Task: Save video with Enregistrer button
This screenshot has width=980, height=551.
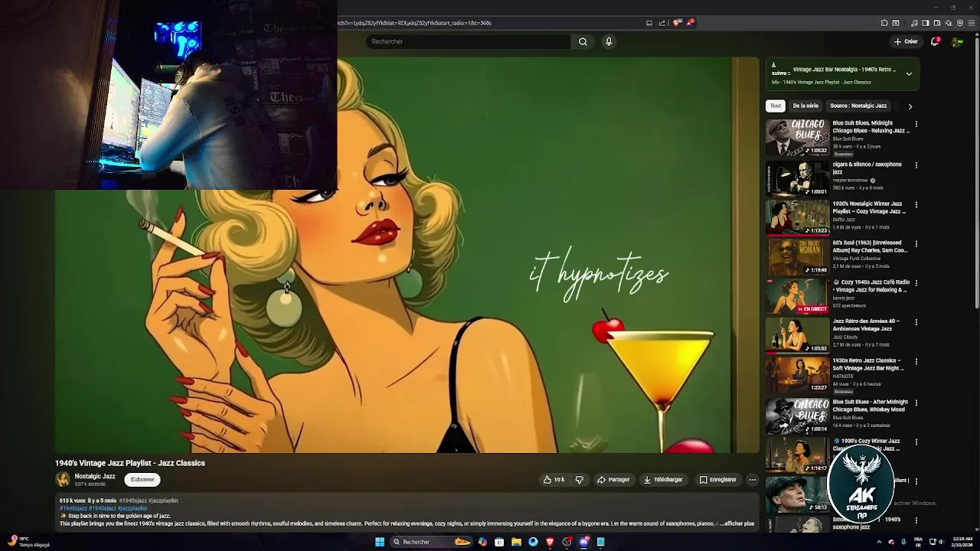Action: tap(717, 480)
